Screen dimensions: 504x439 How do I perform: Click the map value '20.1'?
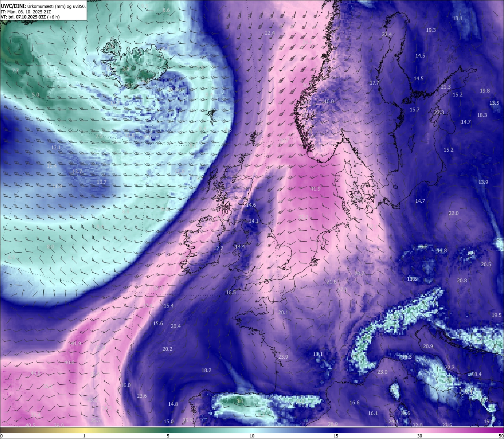point(283,313)
